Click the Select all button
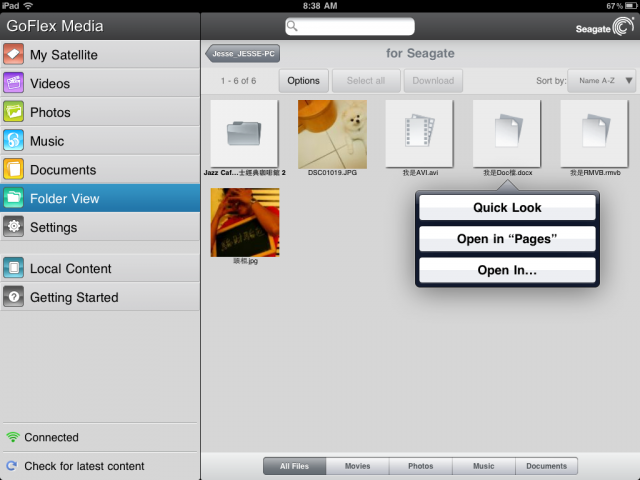Image resolution: width=640 pixels, height=480 pixels. [x=366, y=81]
